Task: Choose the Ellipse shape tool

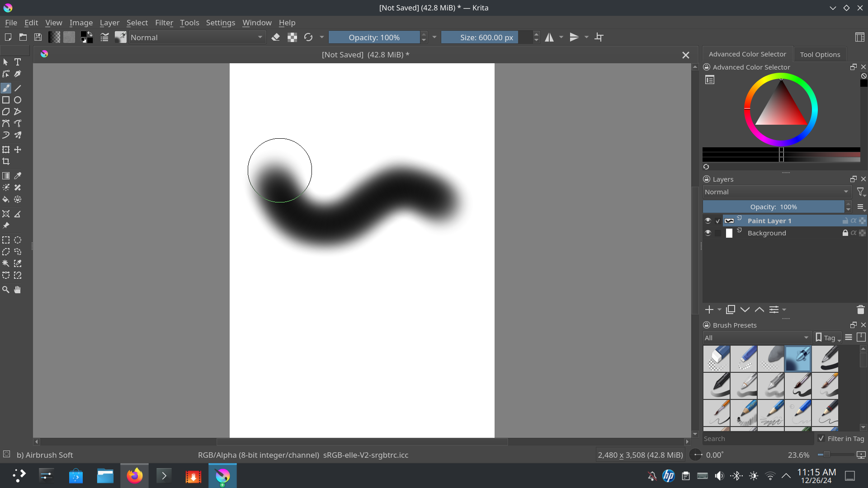Action: 18,100
